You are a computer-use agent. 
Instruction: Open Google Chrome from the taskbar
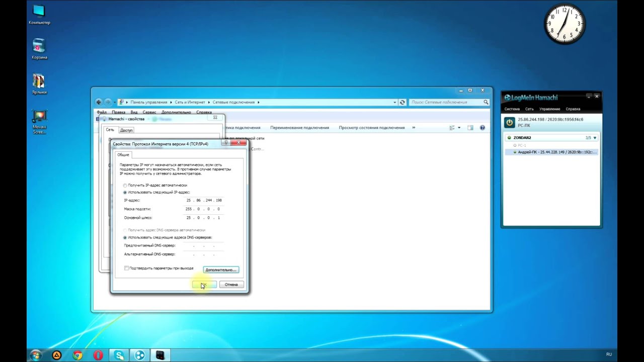[77, 355]
